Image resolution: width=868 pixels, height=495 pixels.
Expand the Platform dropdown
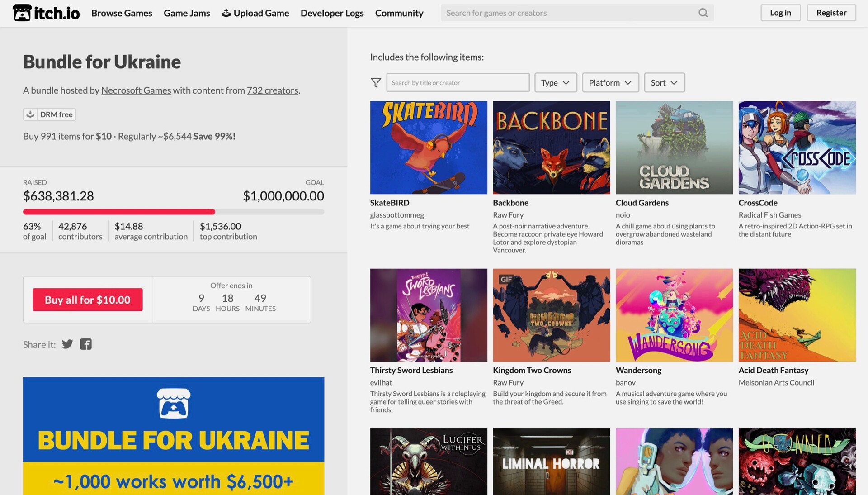click(x=610, y=82)
